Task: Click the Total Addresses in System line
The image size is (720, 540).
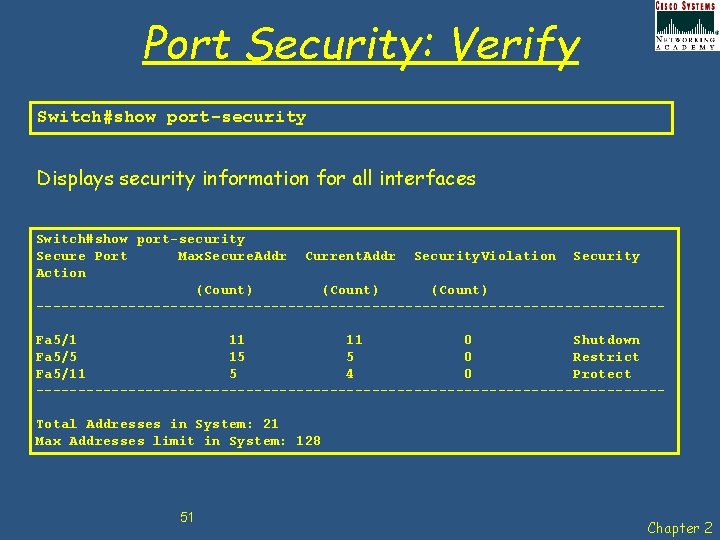Action: tap(157, 424)
